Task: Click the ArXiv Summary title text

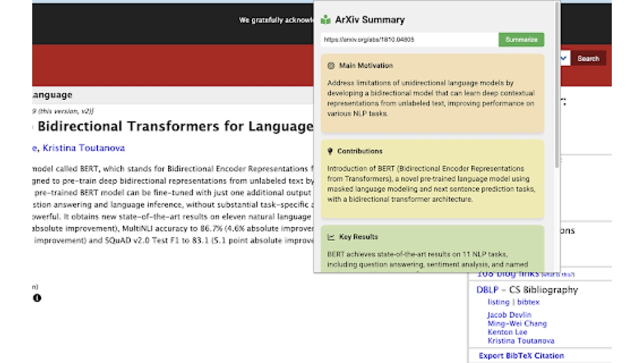Action: (x=370, y=20)
